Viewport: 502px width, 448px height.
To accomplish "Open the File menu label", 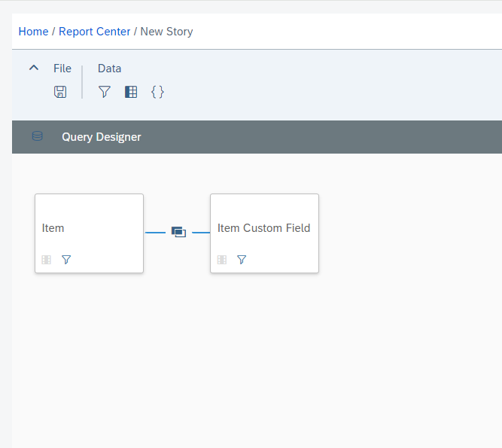I will [62, 69].
